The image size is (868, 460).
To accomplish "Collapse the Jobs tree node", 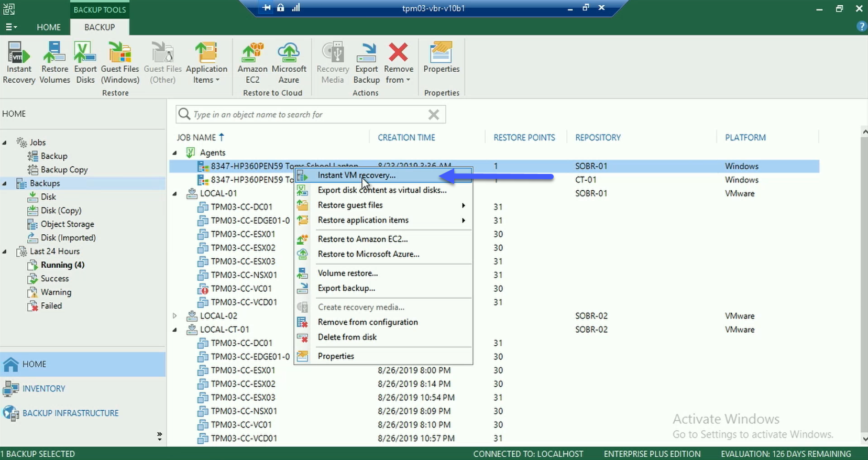I will (x=5, y=143).
